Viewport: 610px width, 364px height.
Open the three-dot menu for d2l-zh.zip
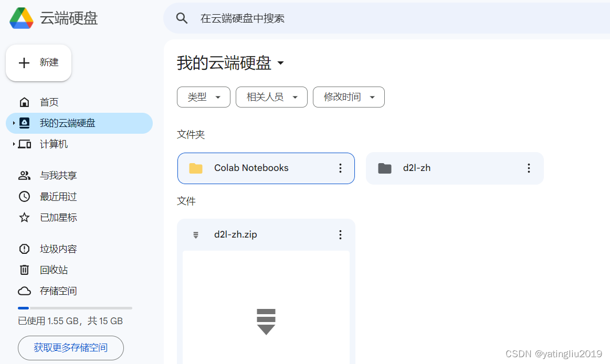340,234
